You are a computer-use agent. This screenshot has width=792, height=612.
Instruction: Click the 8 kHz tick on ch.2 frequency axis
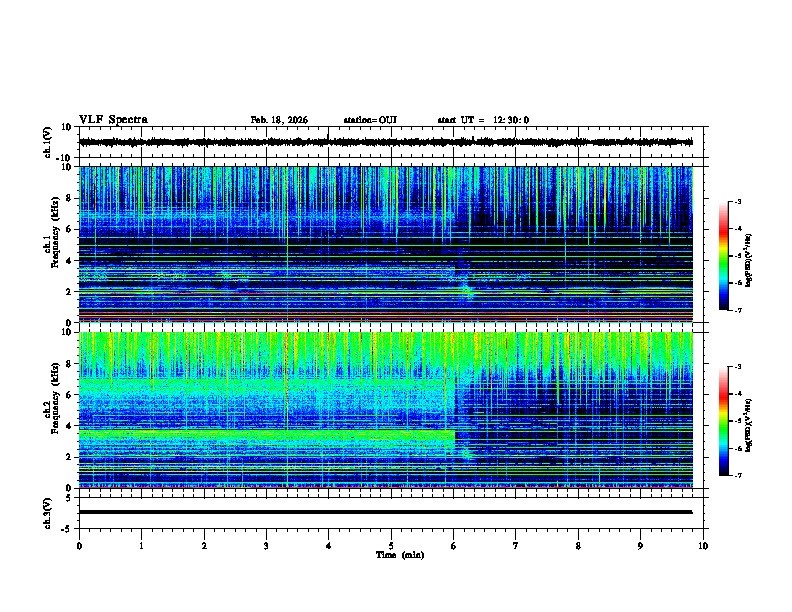click(x=69, y=364)
